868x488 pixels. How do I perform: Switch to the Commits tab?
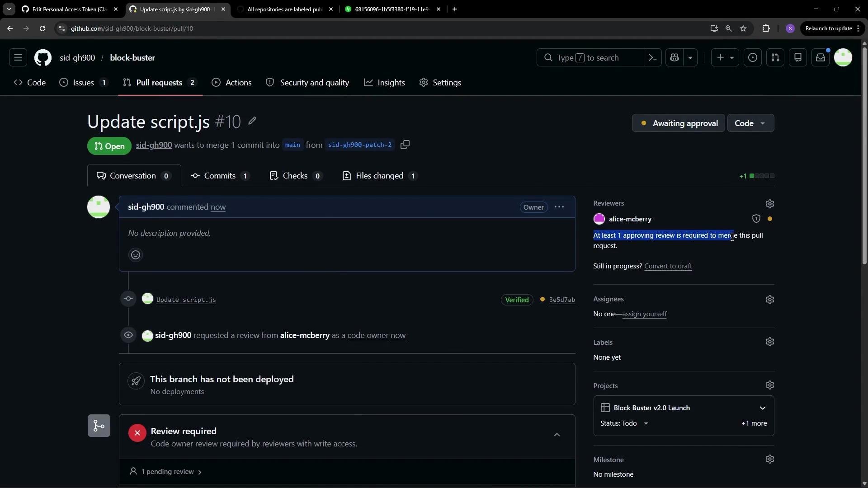[x=221, y=176]
